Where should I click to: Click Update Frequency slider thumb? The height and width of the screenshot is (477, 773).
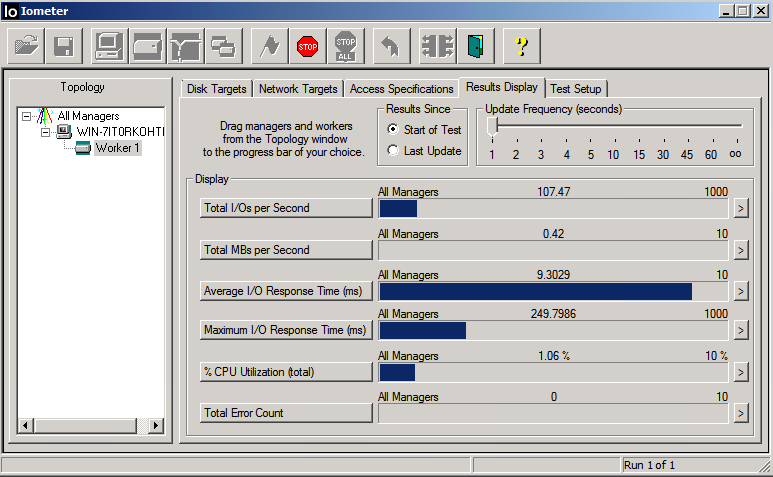click(x=492, y=127)
